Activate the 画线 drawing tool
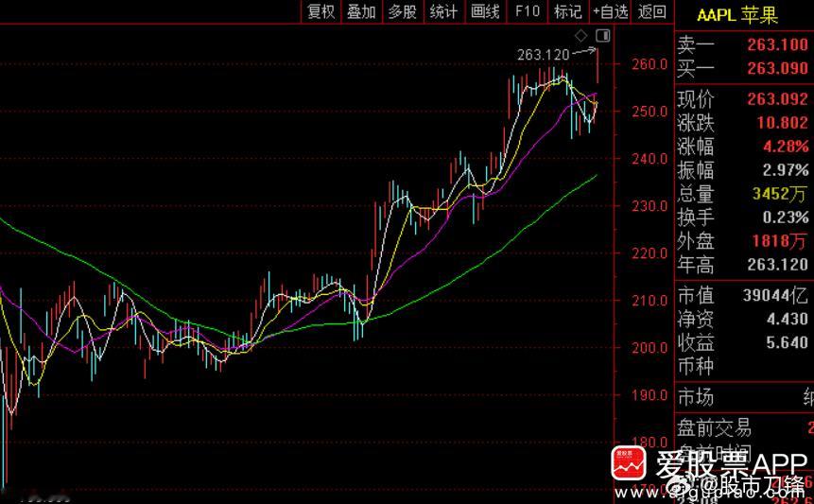This screenshot has height=504, width=814. coord(485,11)
